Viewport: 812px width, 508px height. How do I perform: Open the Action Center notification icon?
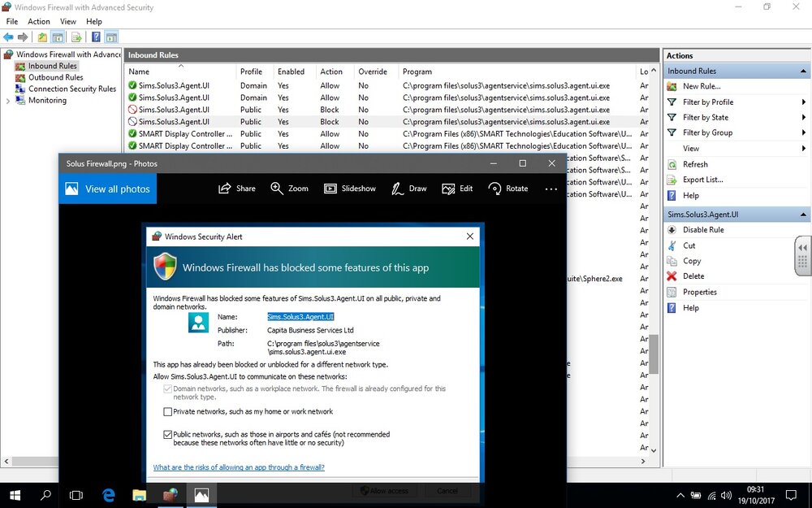point(791,495)
